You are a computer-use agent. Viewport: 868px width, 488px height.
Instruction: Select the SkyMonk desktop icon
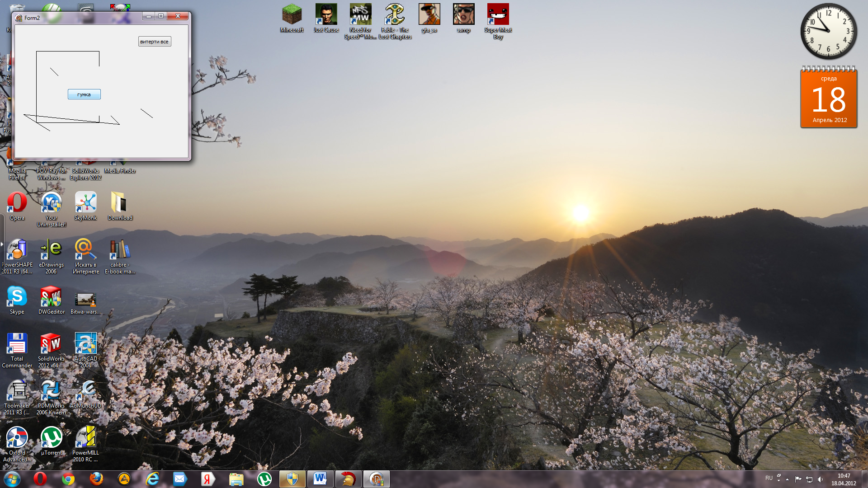pos(85,206)
